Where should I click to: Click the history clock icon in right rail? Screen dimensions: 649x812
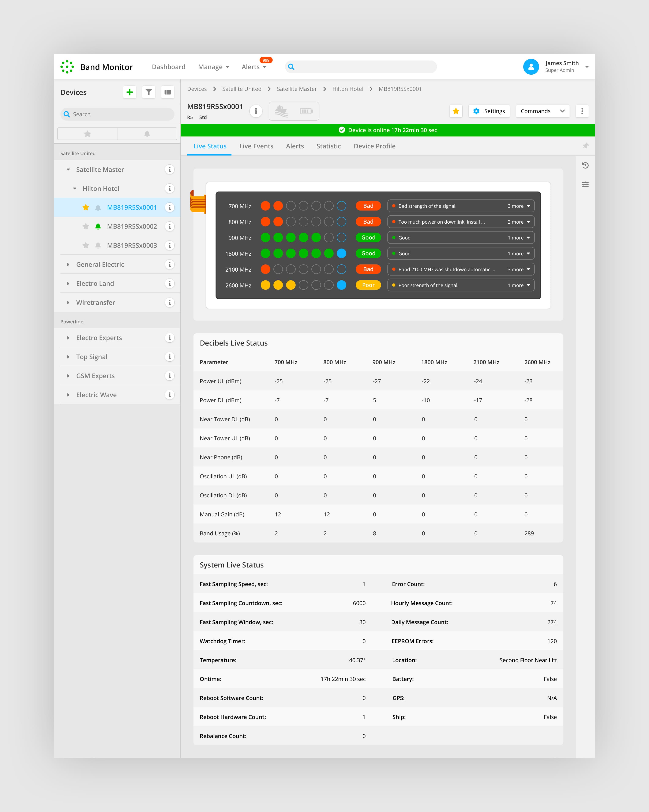585,165
